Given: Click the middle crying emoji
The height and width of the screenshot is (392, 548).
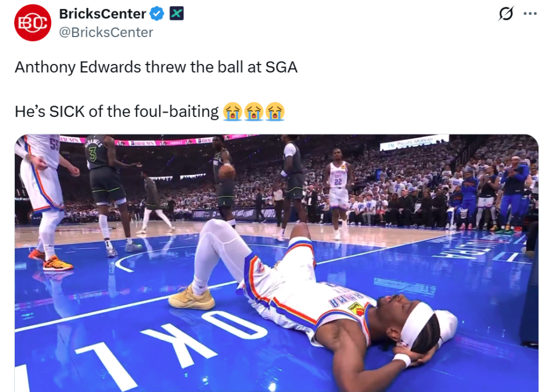Looking at the screenshot, I should 253,111.
